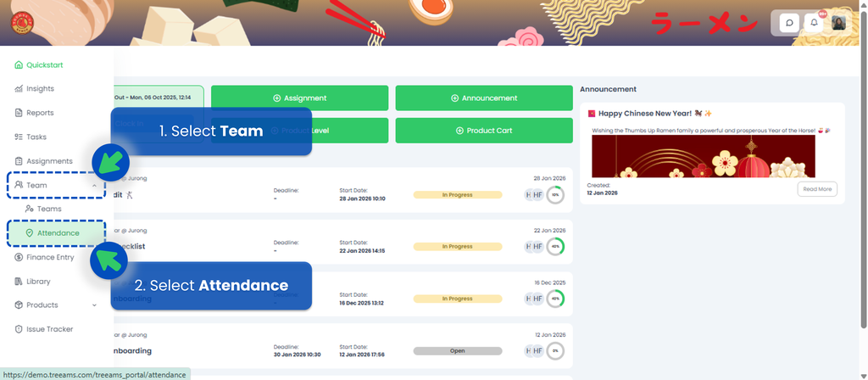Open Assignments in the sidebar
The width and height of the screenshot is (868, 380).
coord(48,161)
